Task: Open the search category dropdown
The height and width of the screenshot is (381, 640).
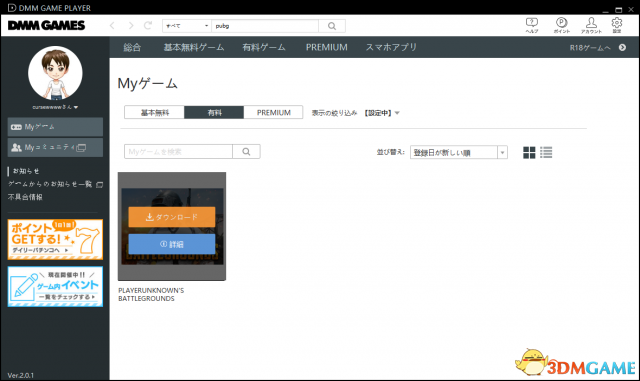Action: [187, 26]
